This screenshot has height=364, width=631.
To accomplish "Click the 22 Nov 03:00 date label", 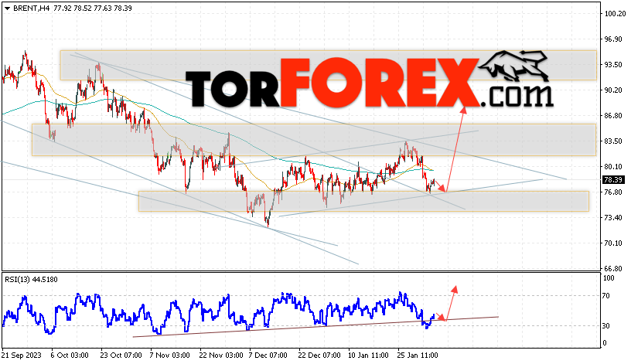I will 220,355.
